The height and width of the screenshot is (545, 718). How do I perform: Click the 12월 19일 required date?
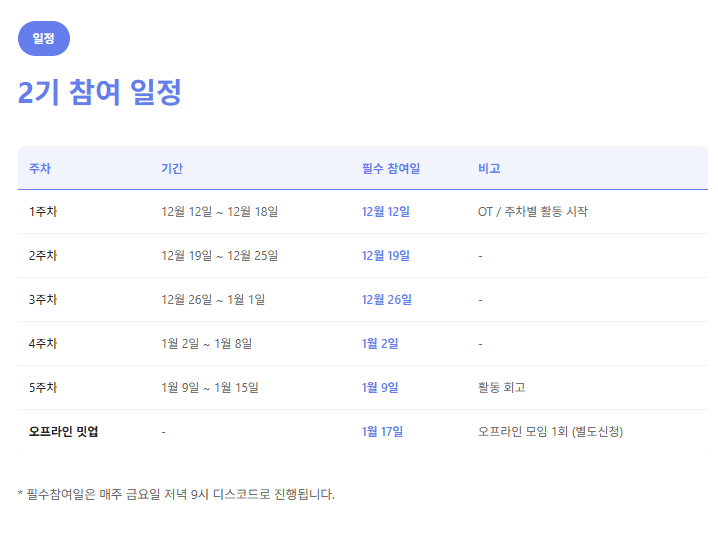(x=385, y=256)
